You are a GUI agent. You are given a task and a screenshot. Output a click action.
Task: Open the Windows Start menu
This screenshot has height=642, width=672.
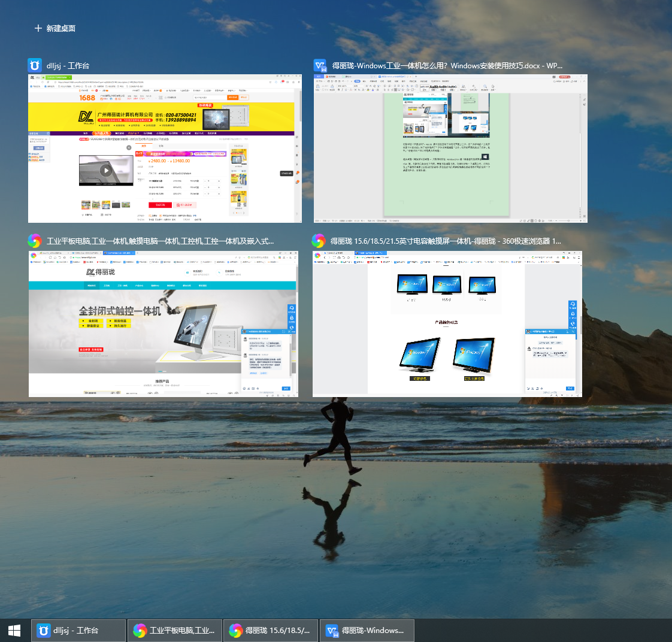pyautogui.click(x=14, y=630)
